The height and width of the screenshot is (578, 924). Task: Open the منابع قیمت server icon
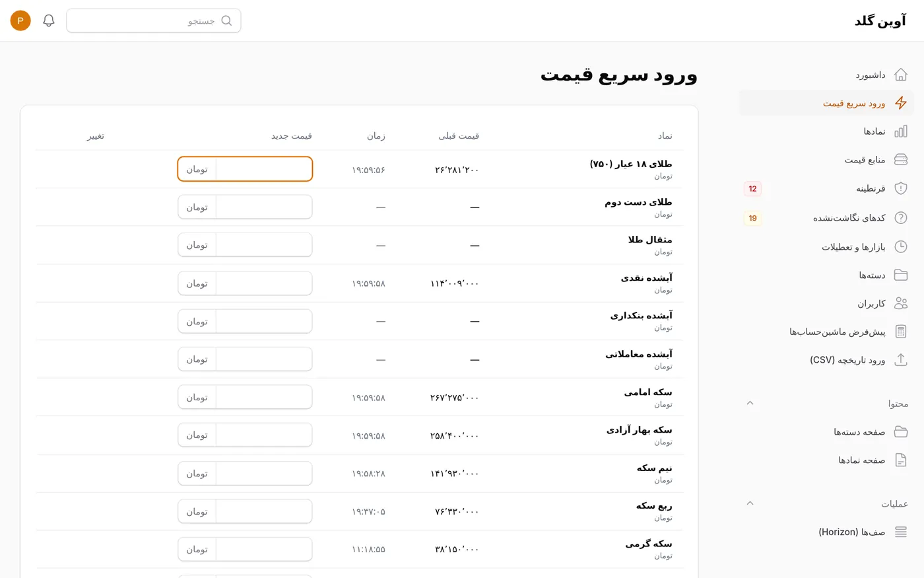900,160
